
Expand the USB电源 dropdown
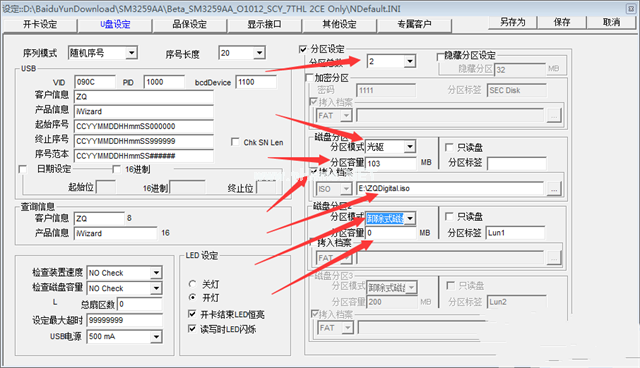[156, 337]
